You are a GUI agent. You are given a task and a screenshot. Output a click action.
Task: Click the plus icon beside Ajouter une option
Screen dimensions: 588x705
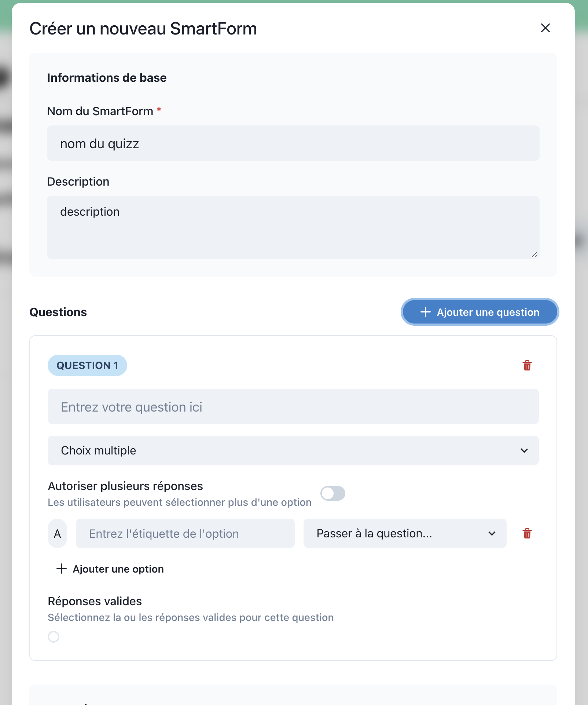pyautogui.click(x=61, y=569)
